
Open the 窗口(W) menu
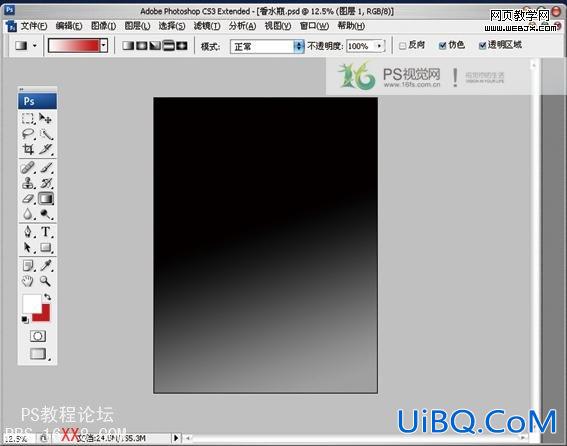(314, 26)
